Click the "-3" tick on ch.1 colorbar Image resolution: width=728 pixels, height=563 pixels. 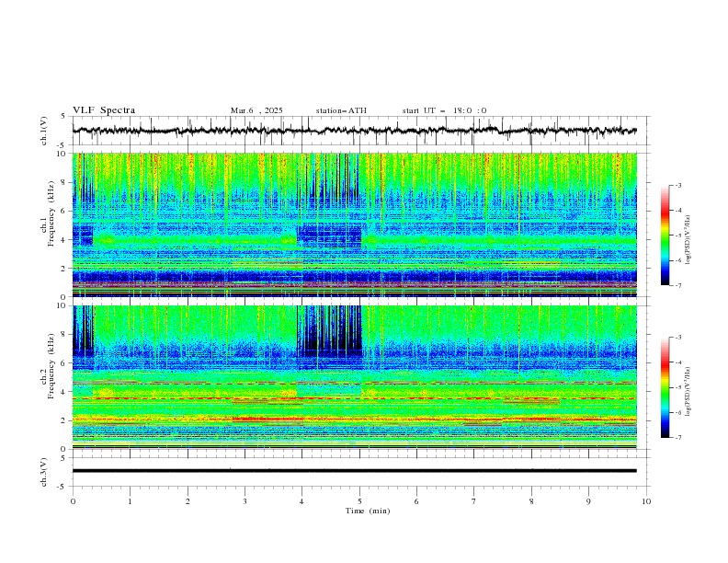678,185
